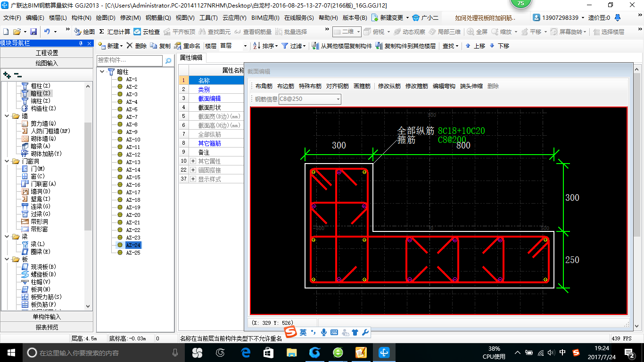Expand the 锚固搭接 property row
The image size is (644, 362).
(x=193, y=170)
